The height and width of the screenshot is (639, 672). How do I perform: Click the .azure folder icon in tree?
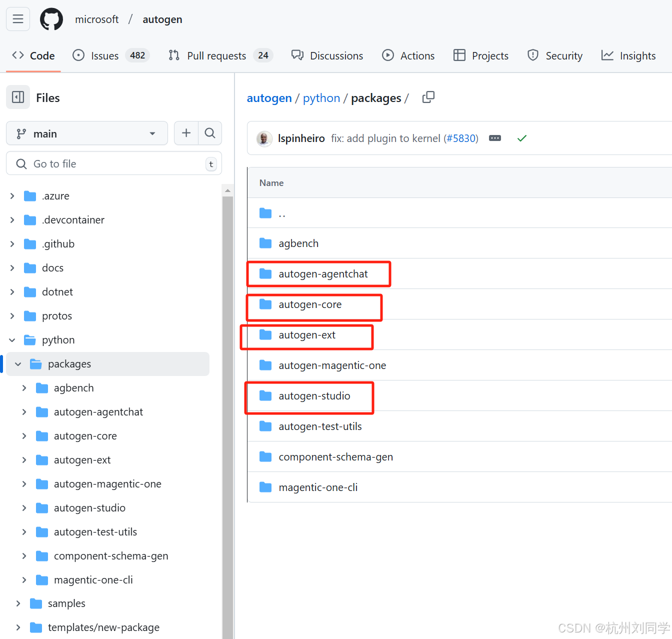30,196
